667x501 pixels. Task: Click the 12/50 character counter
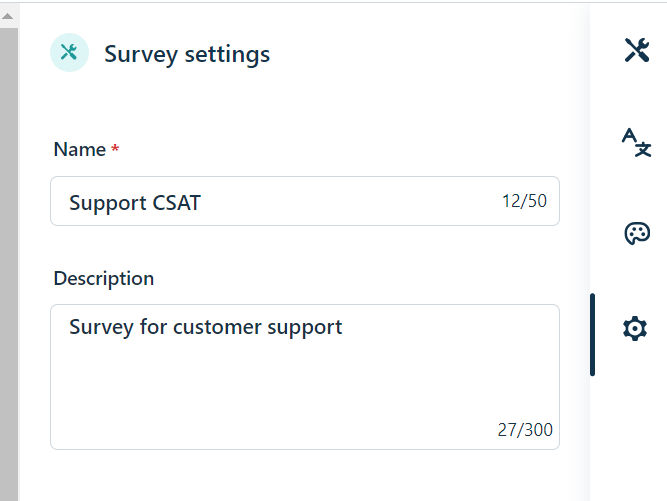point(524,201)
